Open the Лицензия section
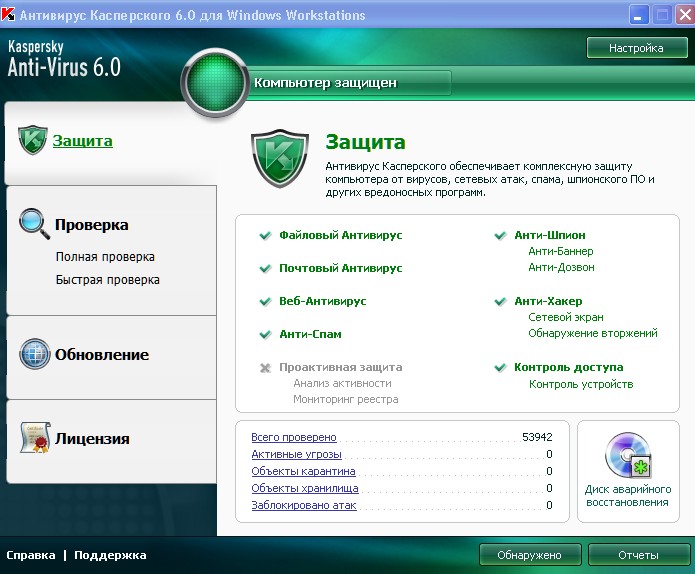The width and height of the screenshot is (695, 574). point(92,439)
